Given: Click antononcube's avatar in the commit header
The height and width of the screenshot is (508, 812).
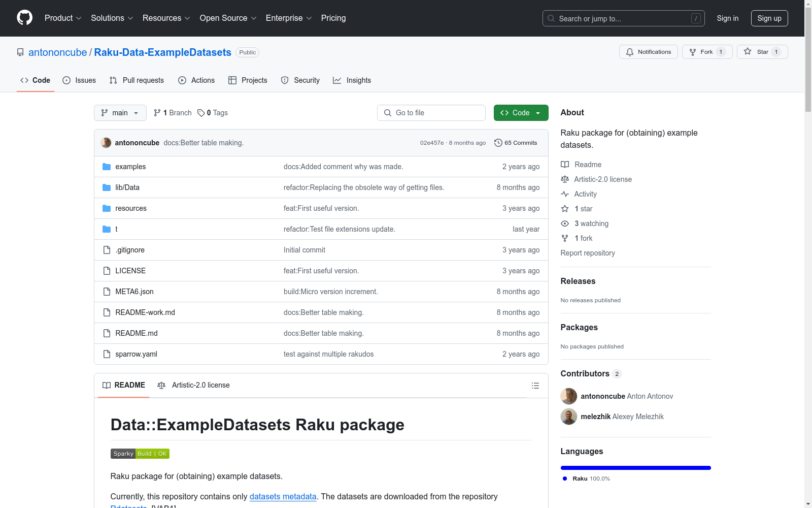Looking at the screenshot, I should click(106, 143).
